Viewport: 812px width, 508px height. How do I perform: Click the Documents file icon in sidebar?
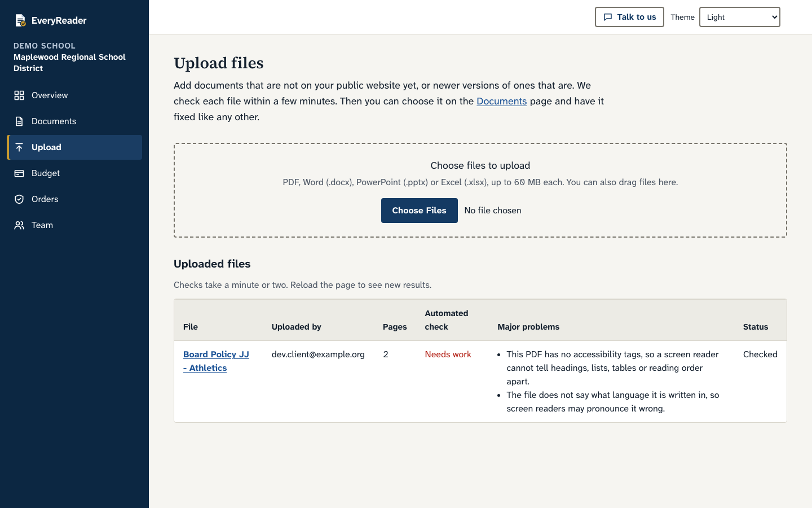(x=19, y=121)
